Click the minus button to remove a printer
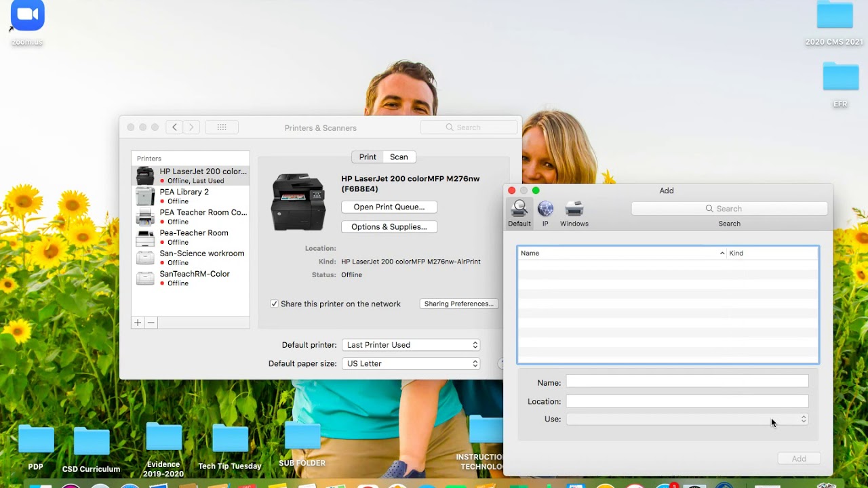This screenshot has width=868, height=488. (151, 323)
